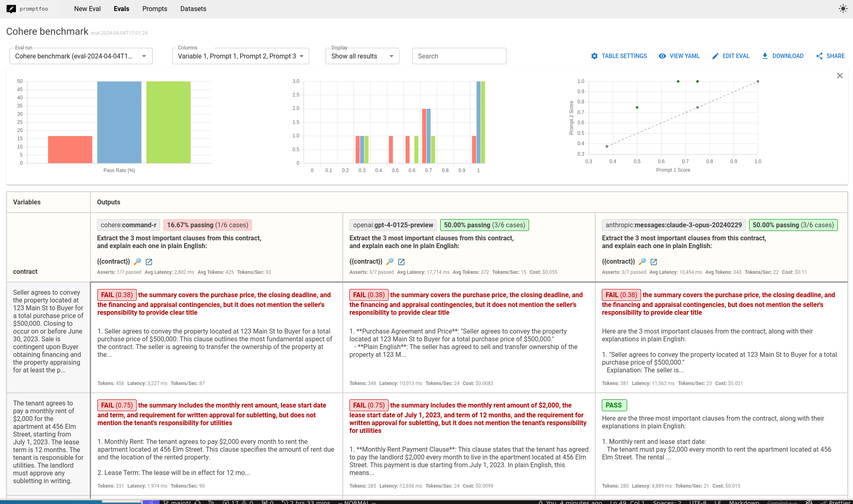Open the Prompts navigation item

coord(155,9)
